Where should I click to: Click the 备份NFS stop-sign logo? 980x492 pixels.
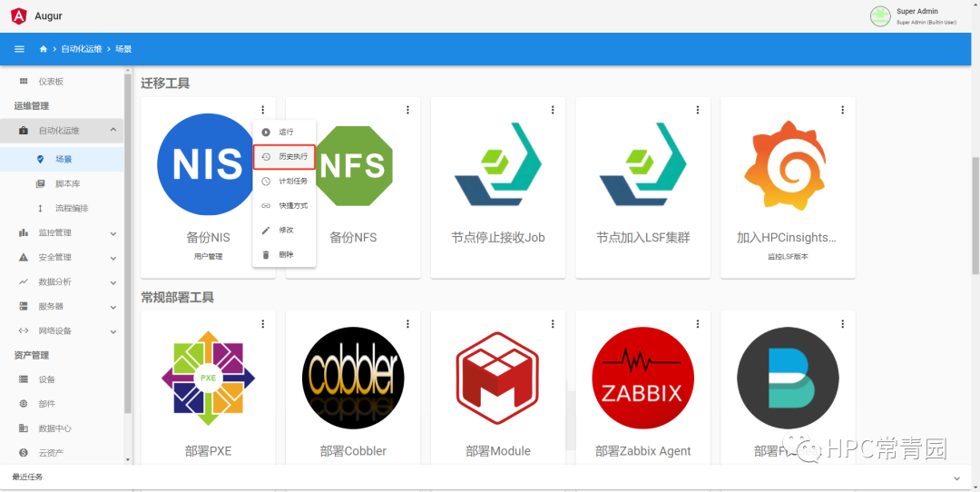tap(355, 165)
